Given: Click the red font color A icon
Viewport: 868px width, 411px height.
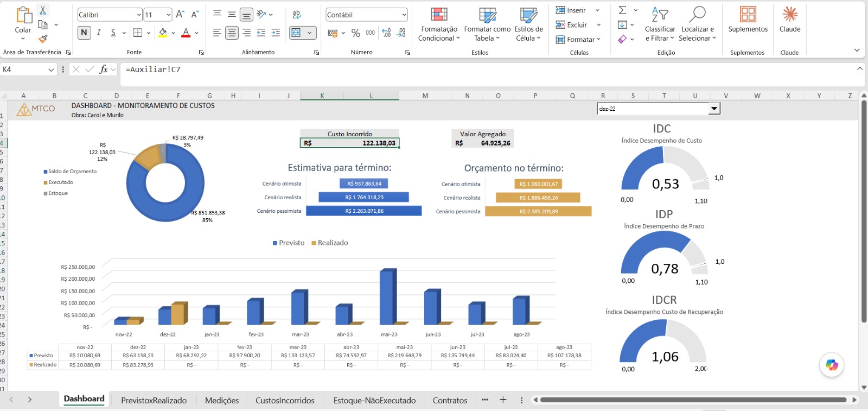Looking at the screenshot, I should point(186,33).
